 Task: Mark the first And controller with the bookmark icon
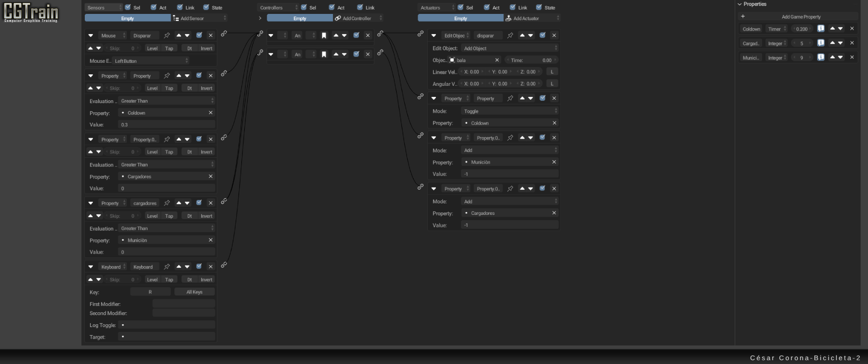tap(324, 35)
